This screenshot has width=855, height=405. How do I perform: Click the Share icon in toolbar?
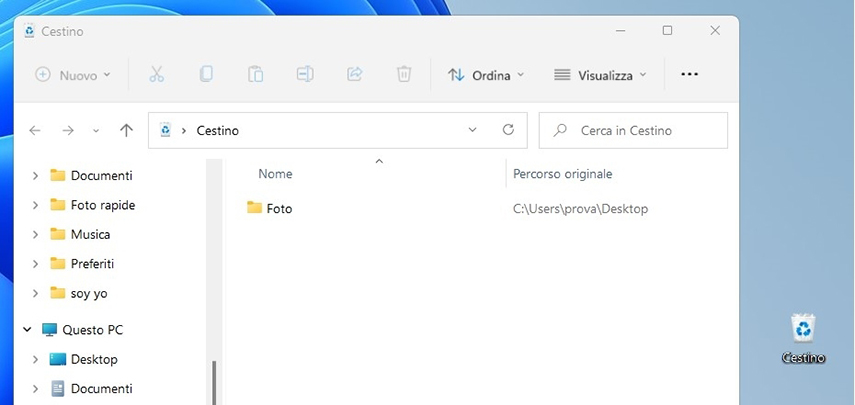[x=355, y=74]
